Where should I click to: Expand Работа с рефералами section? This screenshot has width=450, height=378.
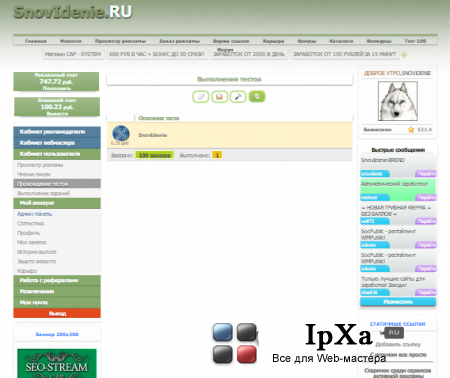(57, 280)
